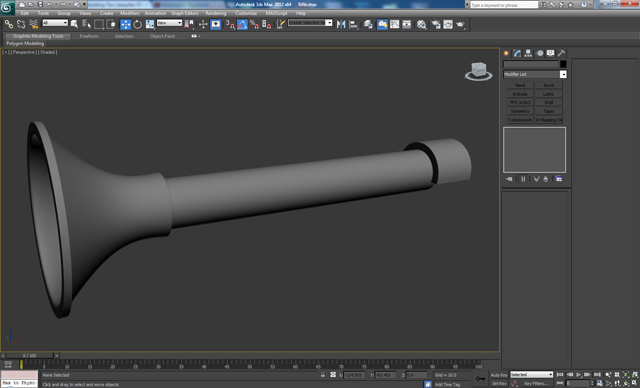Image resolution: width=640 pixels, height=388 pixels.
Task: Open the Schematic View
Action: point(407,24)
